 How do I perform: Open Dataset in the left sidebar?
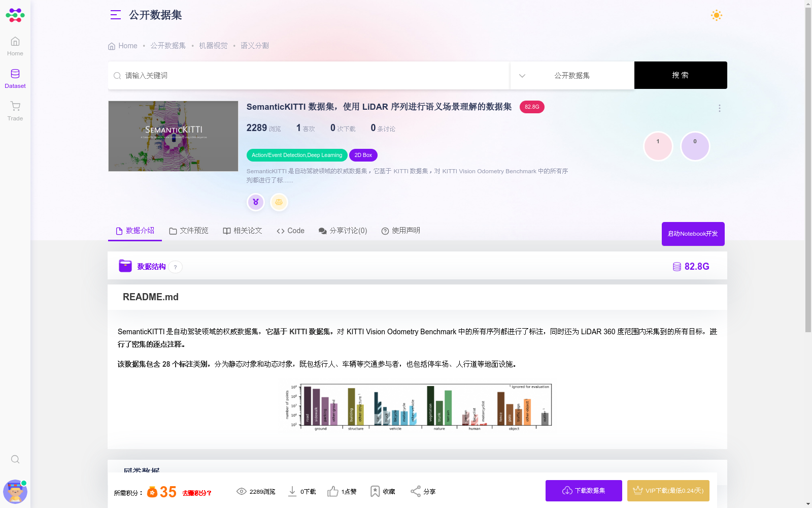tap(15, 79)
